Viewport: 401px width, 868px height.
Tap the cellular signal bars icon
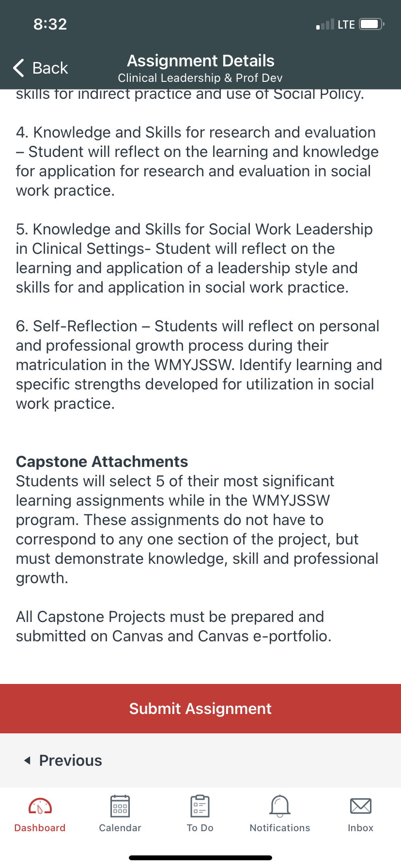coord(325,24)
